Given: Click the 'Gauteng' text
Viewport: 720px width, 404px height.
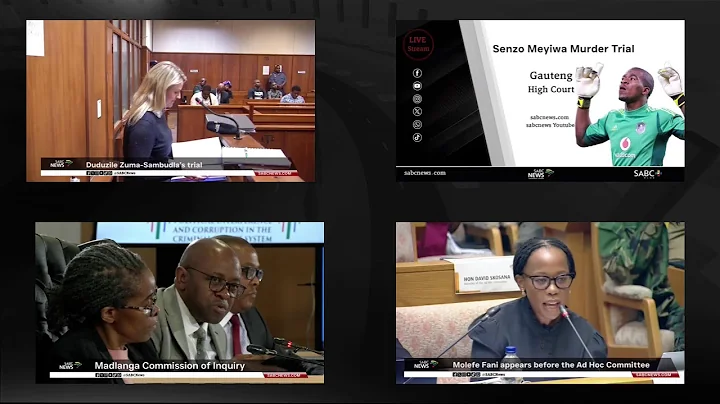Looking at the screenshot, I should tap(551, 75).
